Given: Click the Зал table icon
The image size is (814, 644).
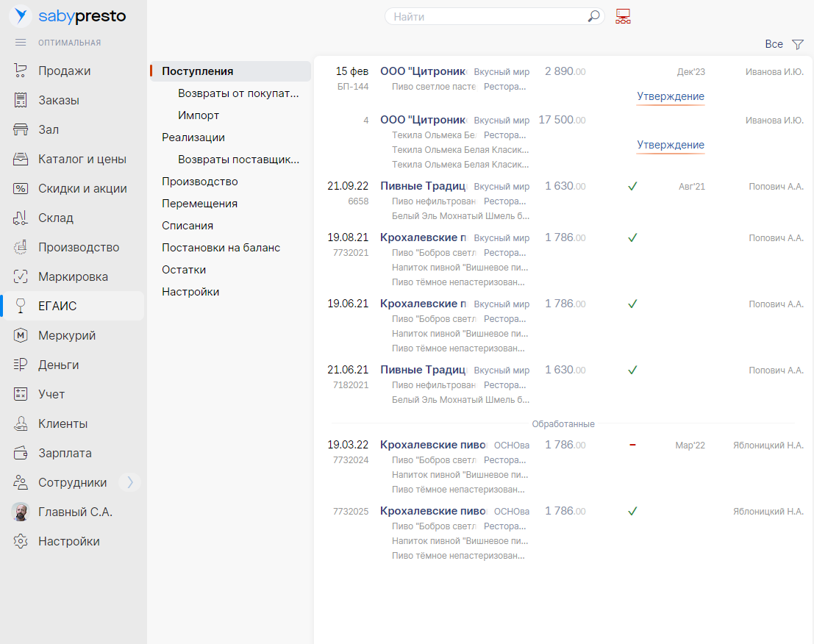Looking at the screenshot, I should pos(21,129).
